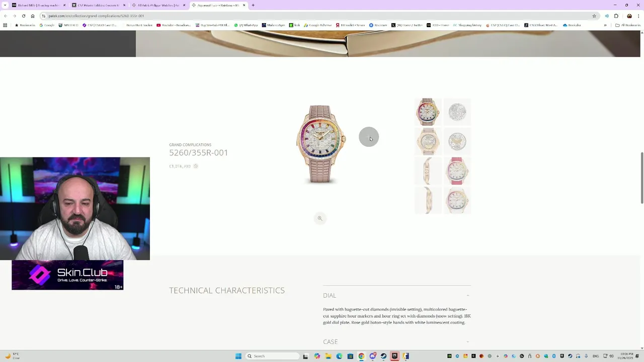Reload the current page
Screen dimensions: 644x362
(24, 16)
